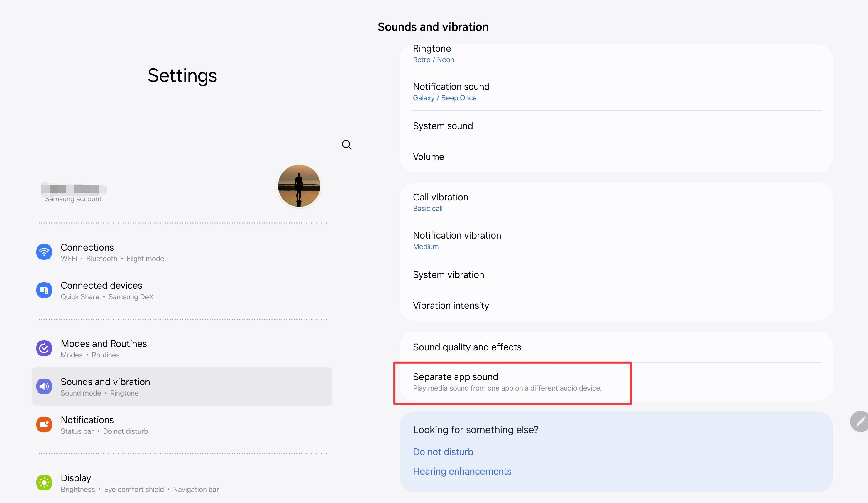The image size is (868, 503).
Task: Click the Display brightness icon
Action: click(44, 483)
